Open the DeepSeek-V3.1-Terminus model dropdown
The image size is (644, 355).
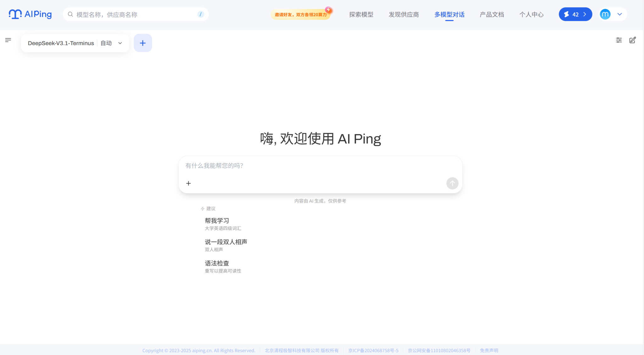120,43
